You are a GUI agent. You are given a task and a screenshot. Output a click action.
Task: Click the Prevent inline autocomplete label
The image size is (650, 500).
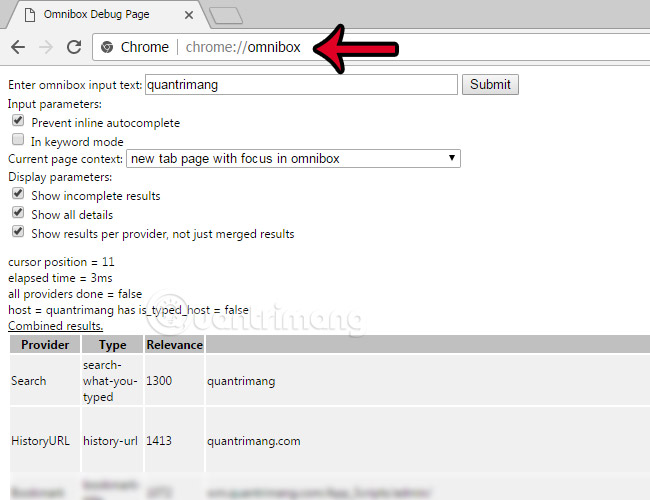(106, 123)
